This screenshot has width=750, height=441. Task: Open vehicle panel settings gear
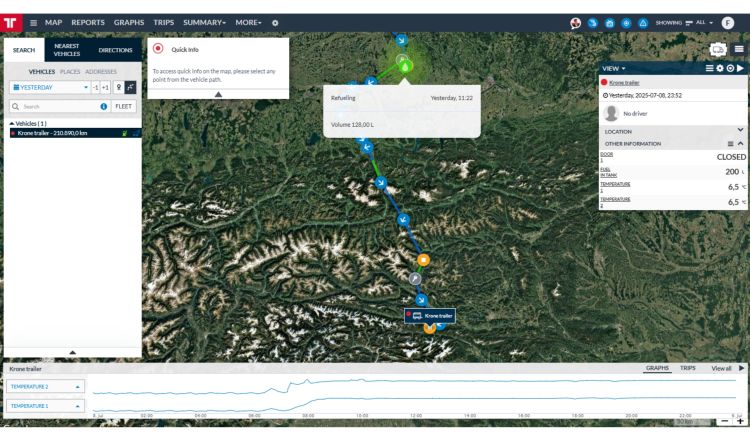click(x=720, y=68)
